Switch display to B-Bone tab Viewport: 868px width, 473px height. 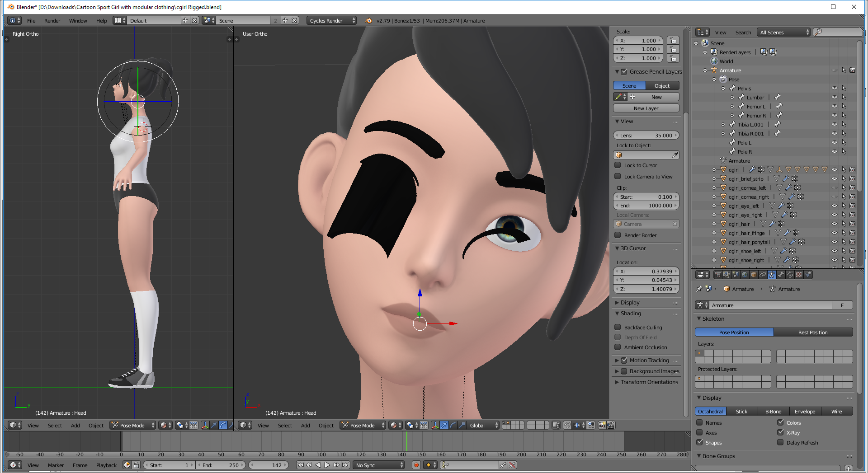pyautogui.click(x=773, y=412)
